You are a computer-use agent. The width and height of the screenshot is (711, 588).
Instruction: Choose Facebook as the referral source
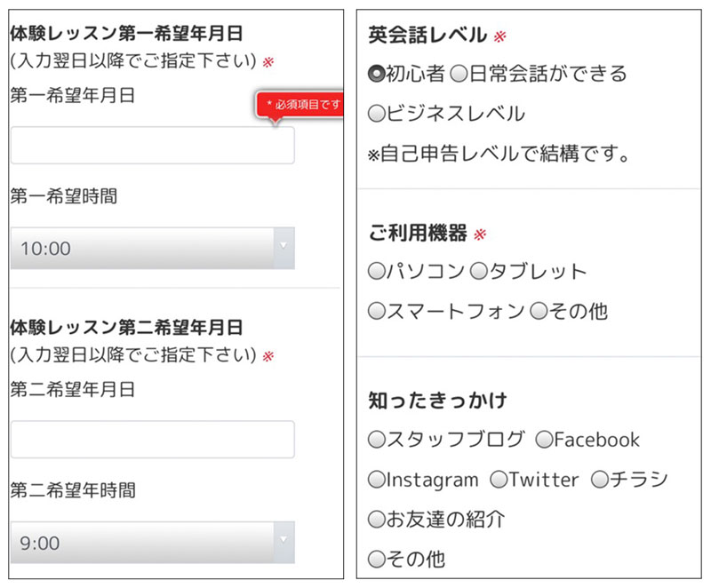coord(544,440)
